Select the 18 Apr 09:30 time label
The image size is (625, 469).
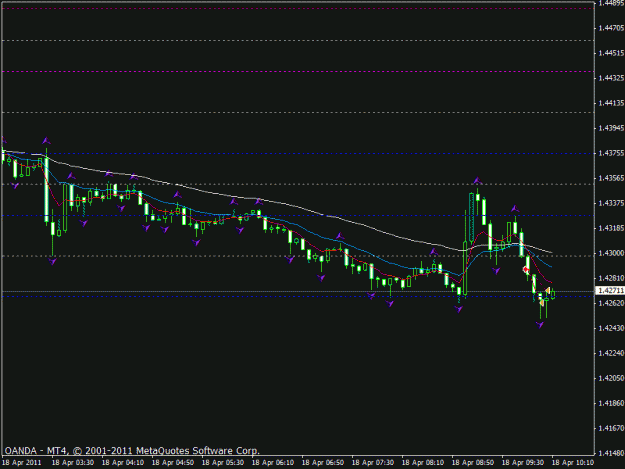[523, 463]
